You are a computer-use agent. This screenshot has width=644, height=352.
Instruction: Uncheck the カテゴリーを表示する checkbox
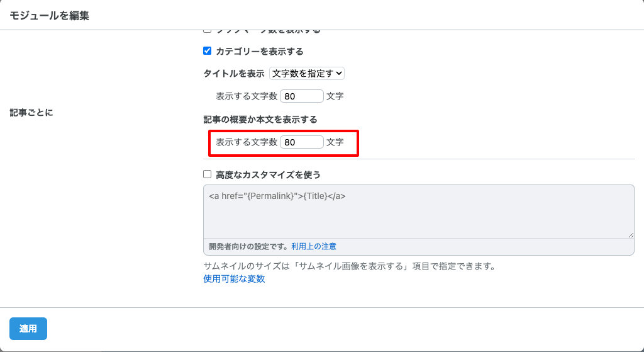pos(208,51)
